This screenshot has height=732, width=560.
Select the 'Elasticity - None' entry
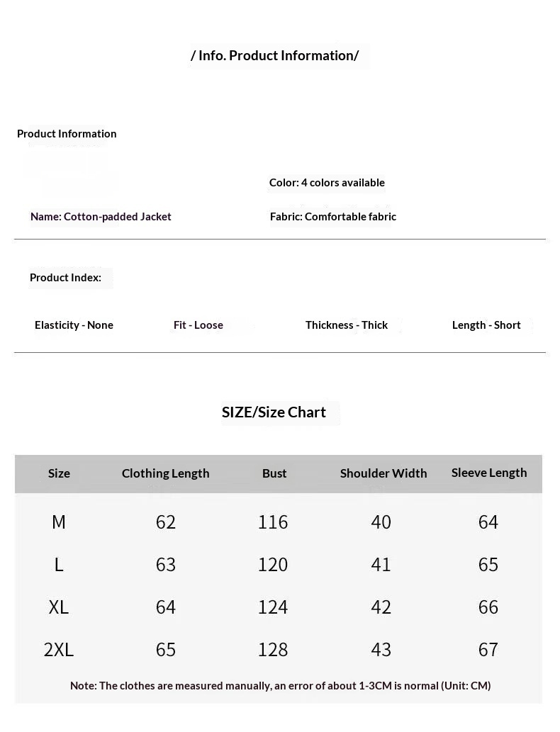click(x=74, y=325)
